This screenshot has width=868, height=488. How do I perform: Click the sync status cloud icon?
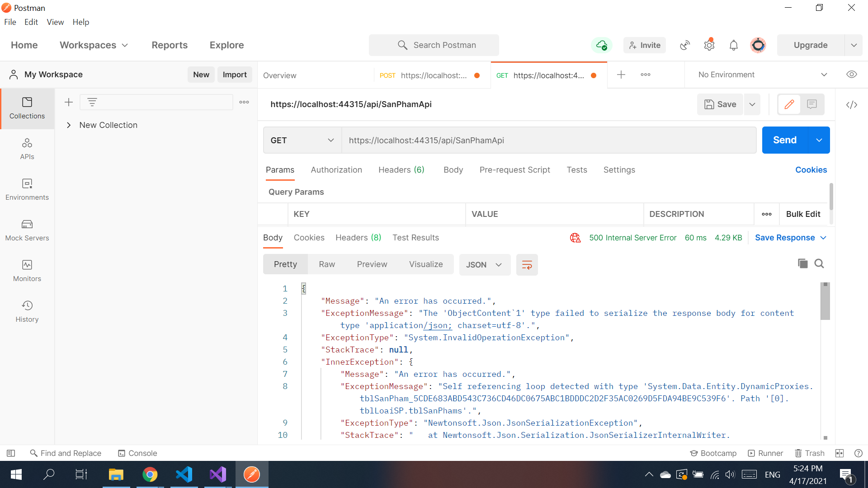pyautogui.click(x=602, y=45)
